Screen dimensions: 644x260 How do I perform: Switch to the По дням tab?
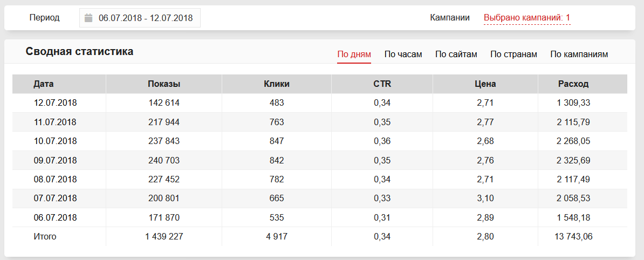click(354, 54)
